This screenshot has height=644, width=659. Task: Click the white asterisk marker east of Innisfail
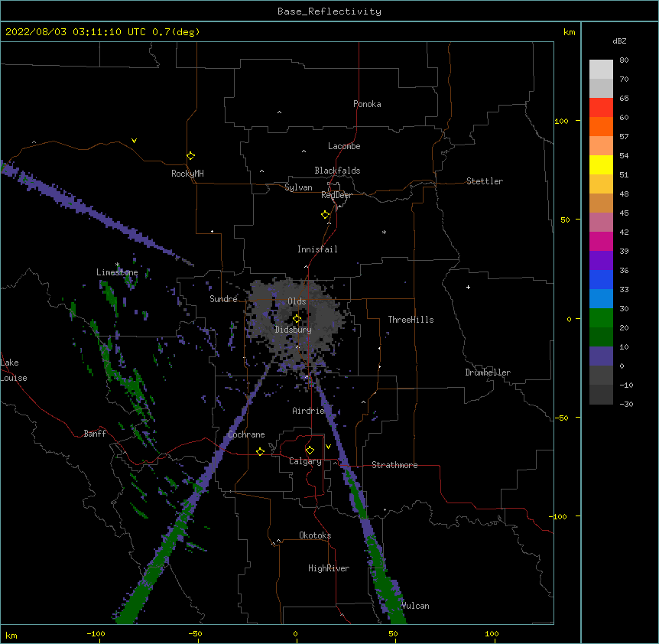tap(384, 232)
